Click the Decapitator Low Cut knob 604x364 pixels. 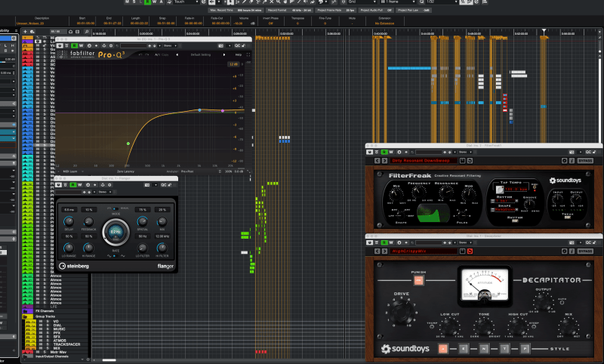pyautogui.click(x=449, y=327)
